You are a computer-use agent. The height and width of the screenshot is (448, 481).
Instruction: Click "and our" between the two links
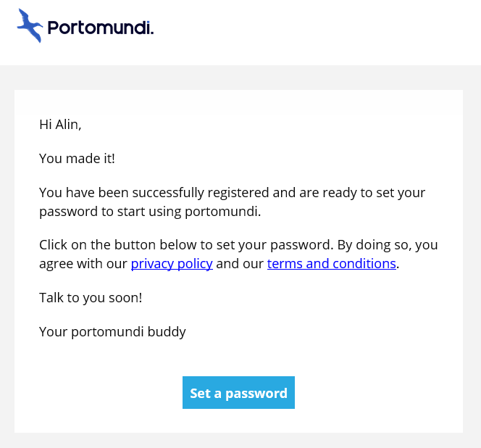pyautogui.click(x=240, y=264)
